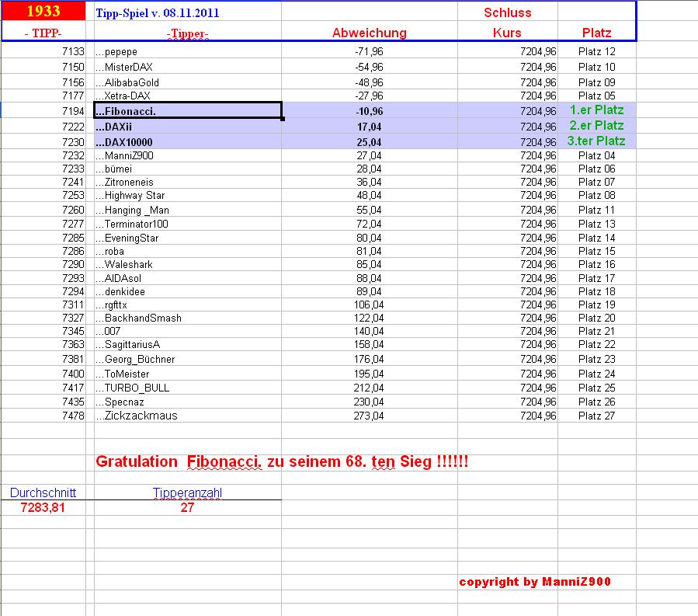Select the ...AlibabaGold cell

tap(187, 82)
